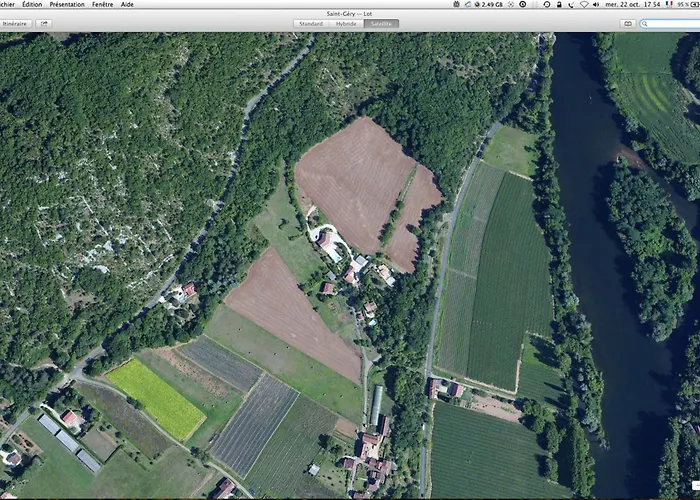Click the Wi-Fi icon in menu bar

point(584,4)
